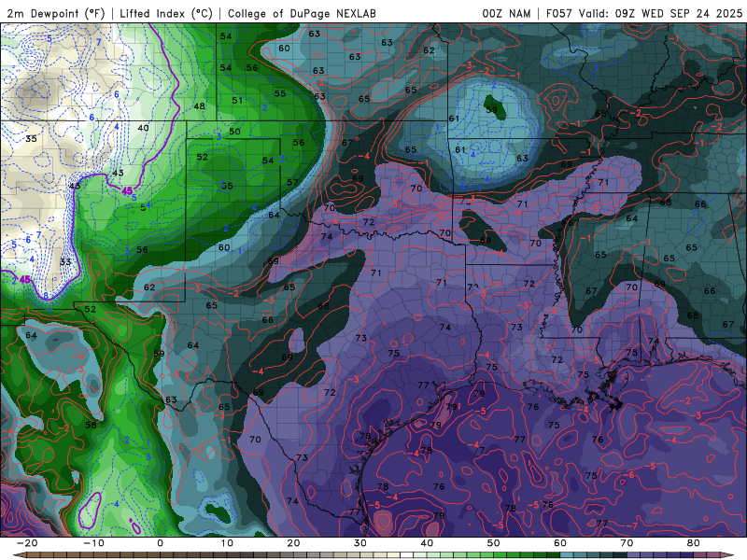Click the "30" color scale label
Screen dimensions: 747x560
point(360,543)
